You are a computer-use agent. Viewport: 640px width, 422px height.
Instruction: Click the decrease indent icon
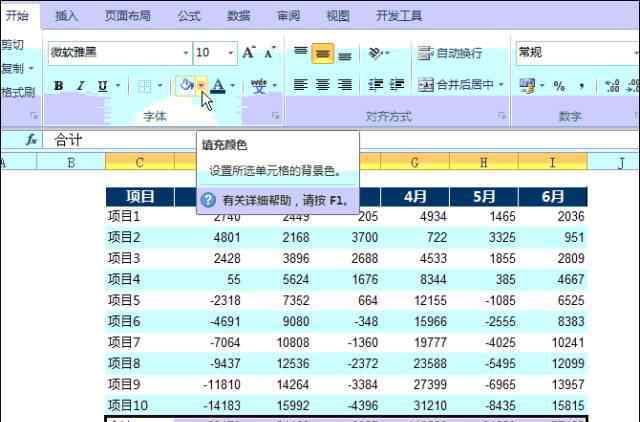click(376, 86)
